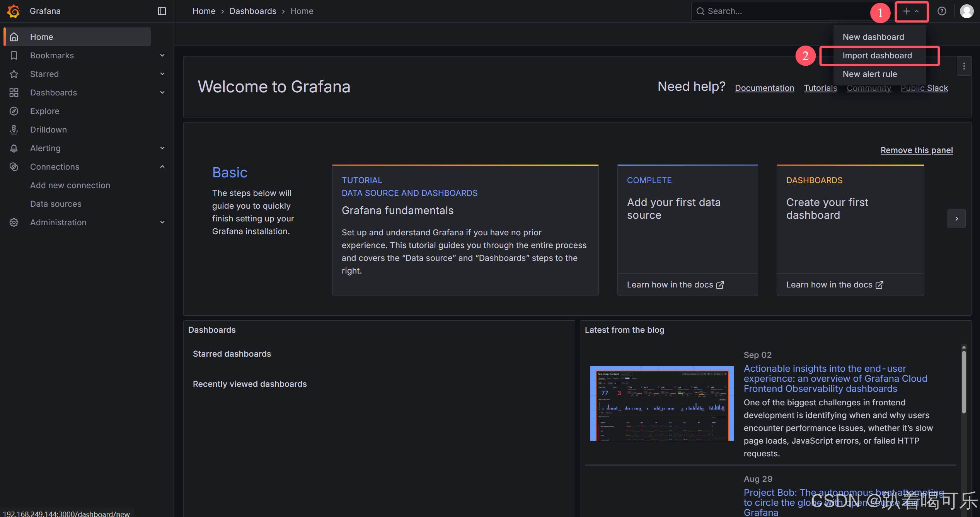Viewport: 980px width, 517px height.
Task: Open Grafana fundamentals tutorial card
Action: [465, 230]
